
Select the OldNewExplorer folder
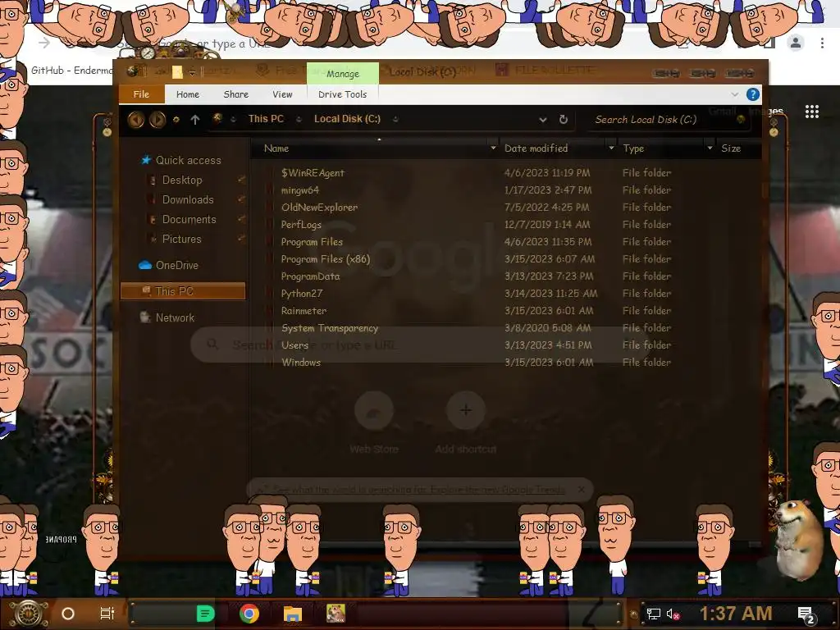319,208
